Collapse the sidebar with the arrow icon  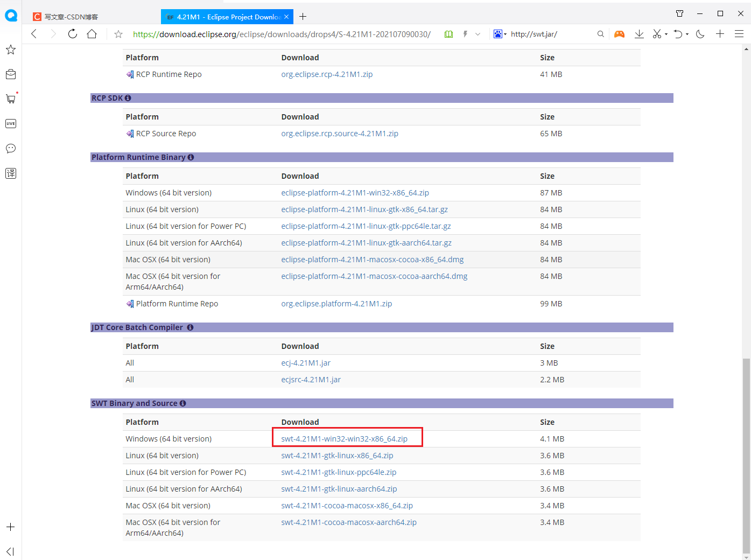tap(11, 551)
